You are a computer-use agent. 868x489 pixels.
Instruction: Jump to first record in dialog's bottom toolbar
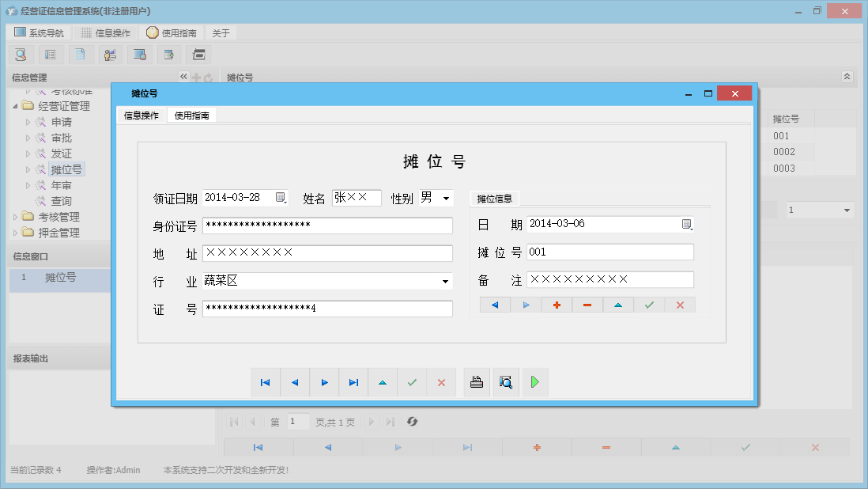coord(265,383)
